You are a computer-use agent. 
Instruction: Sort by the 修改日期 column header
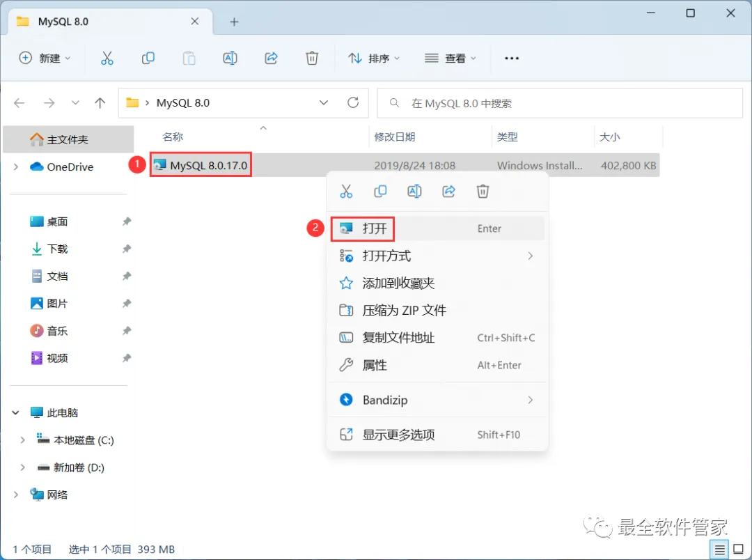pos(394,137)
